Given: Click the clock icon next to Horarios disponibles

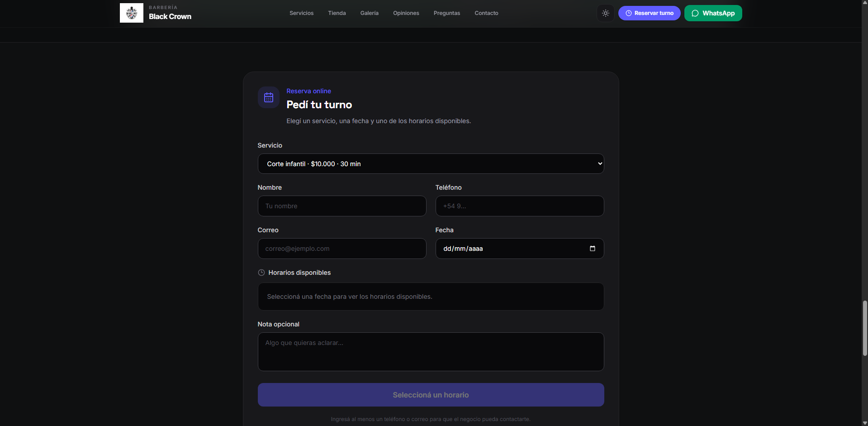Looking at the screenshot, I should [x=261, y=273].
